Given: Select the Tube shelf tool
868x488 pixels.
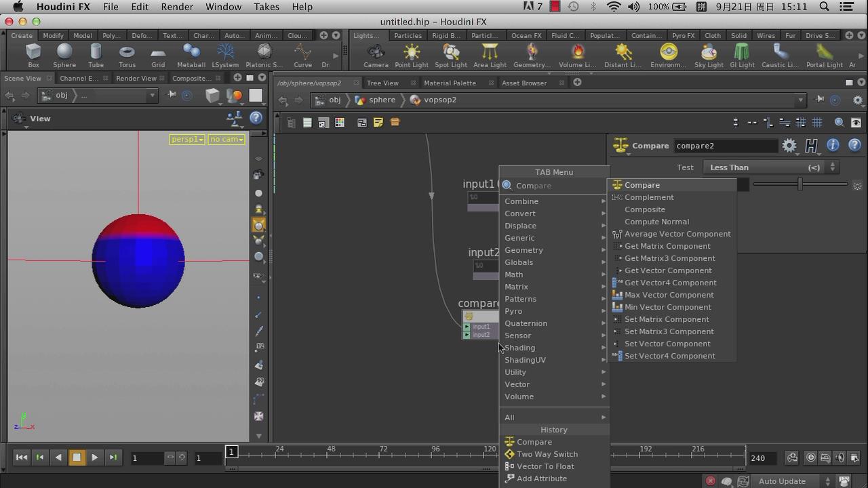Looking at the screenshot, I should coord(96,56).
